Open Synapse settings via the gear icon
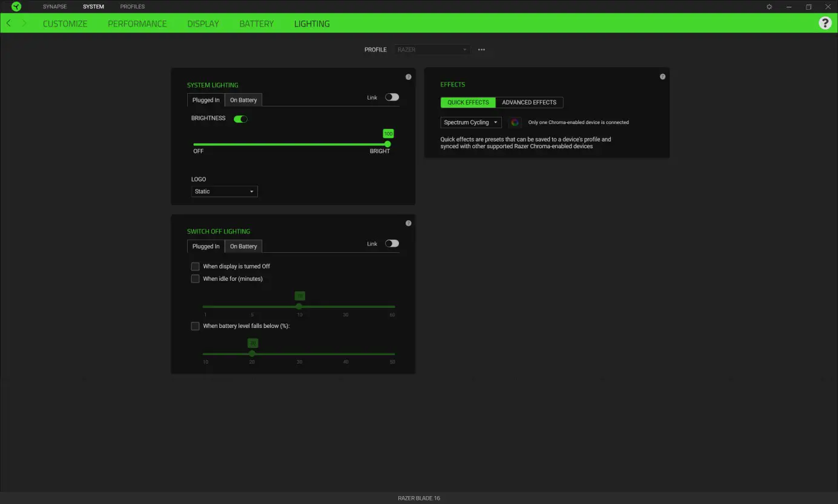 (769, 7)
